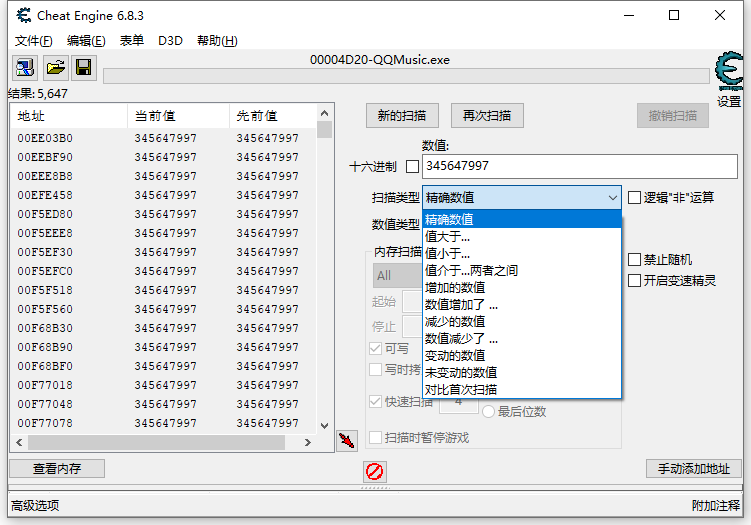Enable the 禁止随机 checkbox
This screenshot has height=525, width=751.
coord(634,259)
